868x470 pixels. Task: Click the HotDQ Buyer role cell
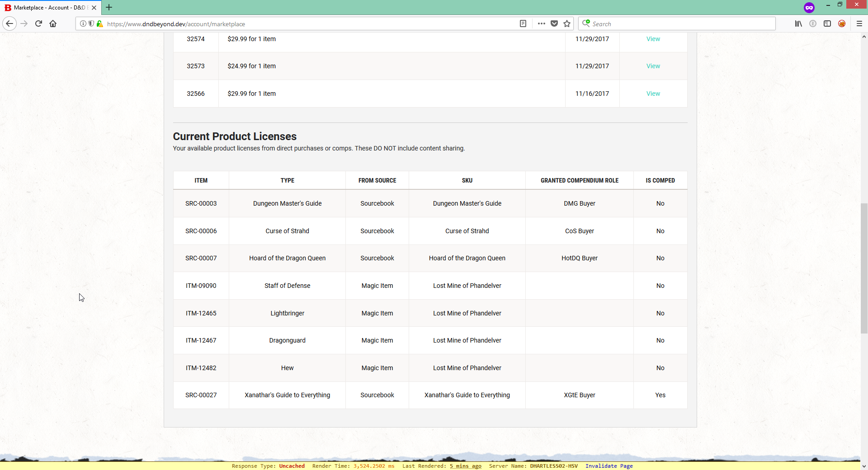point(579,258)
